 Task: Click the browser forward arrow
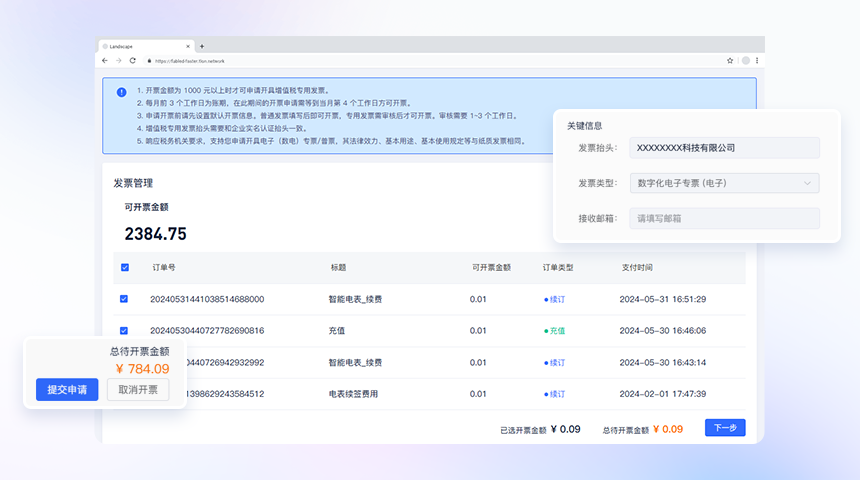click(118, 61)
